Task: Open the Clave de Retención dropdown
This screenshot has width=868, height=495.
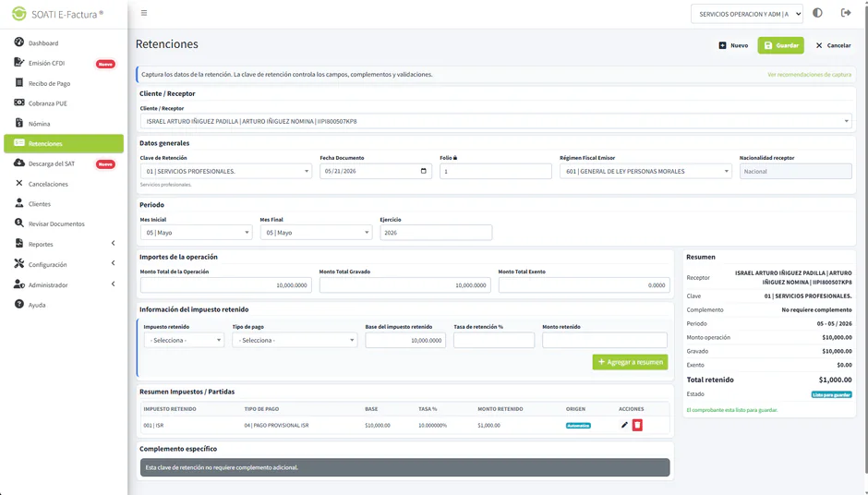Action: tap(226, 171)
